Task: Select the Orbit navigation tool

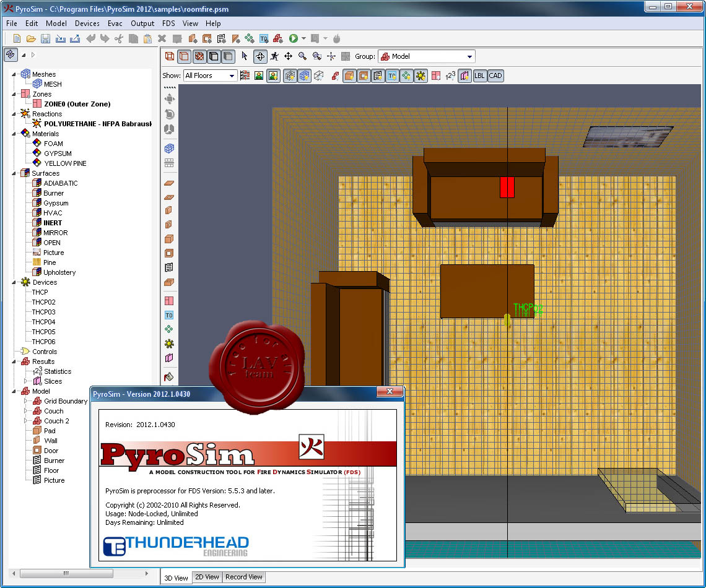Action: point(260,56)
